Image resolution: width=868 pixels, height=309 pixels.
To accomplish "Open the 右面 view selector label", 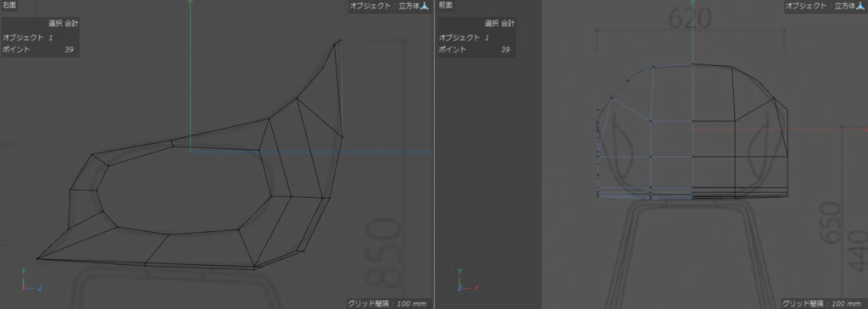I will click(9, 5).
